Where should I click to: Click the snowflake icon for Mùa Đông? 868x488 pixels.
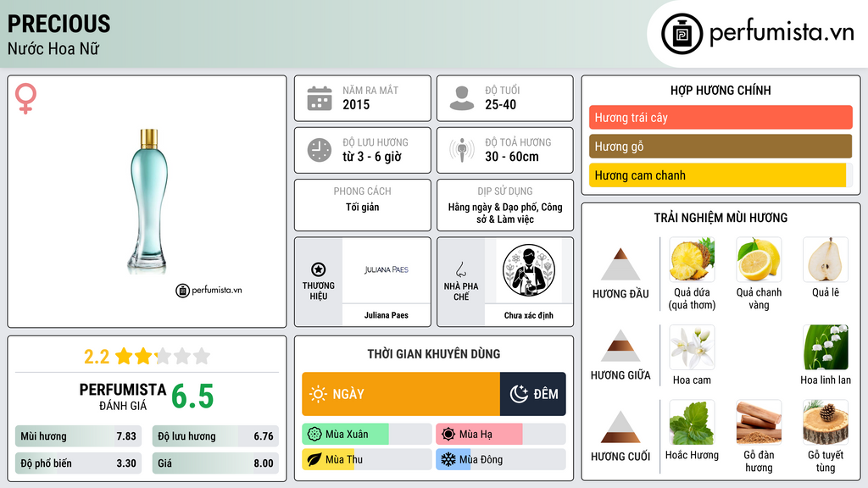point(448,460)
